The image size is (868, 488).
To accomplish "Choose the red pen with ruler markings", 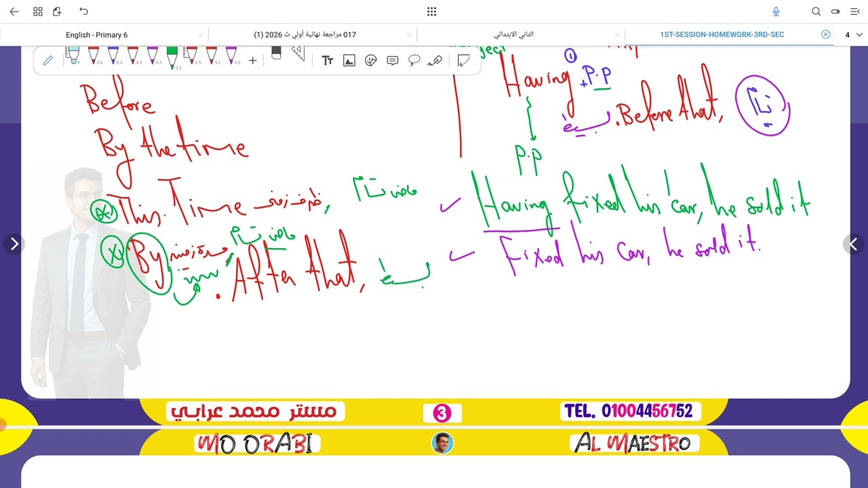I will tap(192, 56).
